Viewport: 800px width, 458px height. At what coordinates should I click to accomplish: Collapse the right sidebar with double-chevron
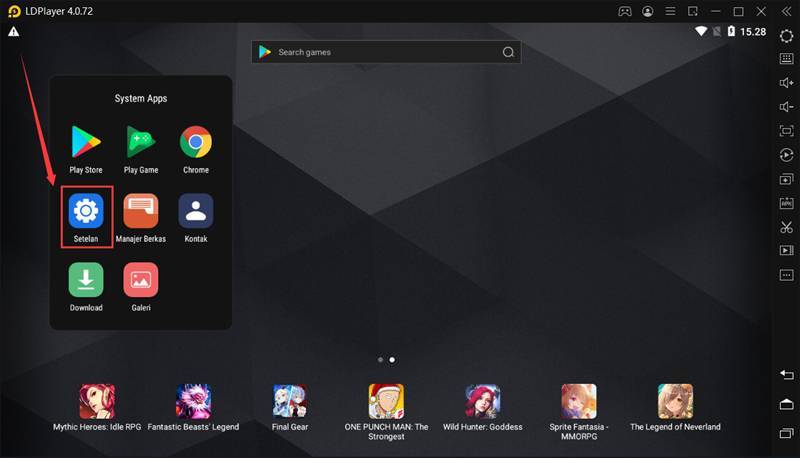tap(786, 12)
